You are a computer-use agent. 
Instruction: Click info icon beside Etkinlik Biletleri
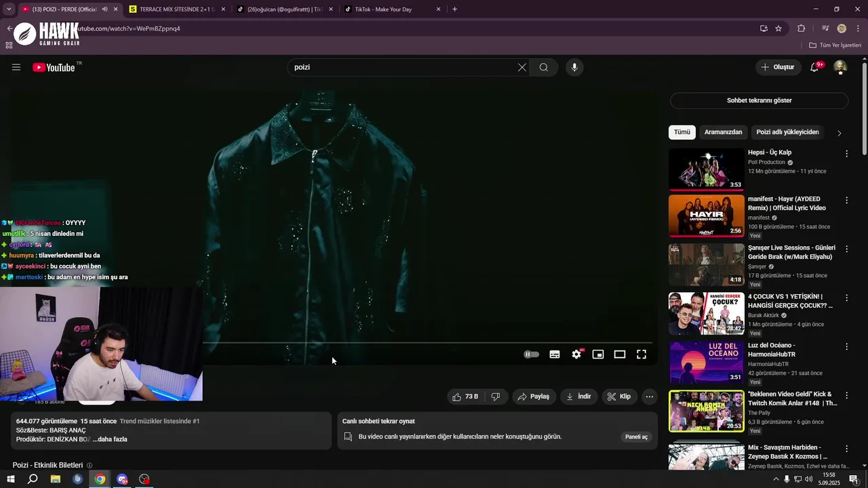click(90, 466)
